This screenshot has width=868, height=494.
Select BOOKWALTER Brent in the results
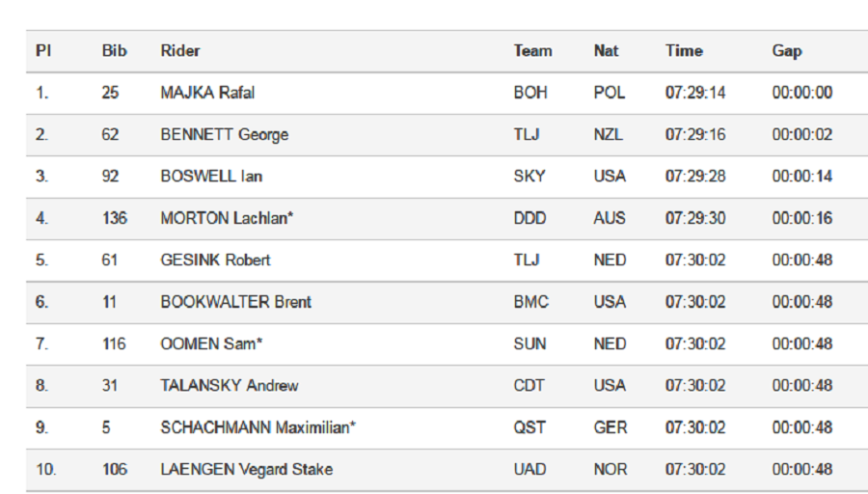[x=236, y=302]
